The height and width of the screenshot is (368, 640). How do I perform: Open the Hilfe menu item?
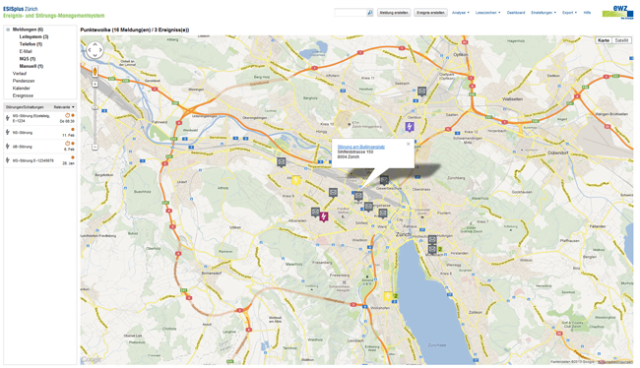tap(587, 13)
